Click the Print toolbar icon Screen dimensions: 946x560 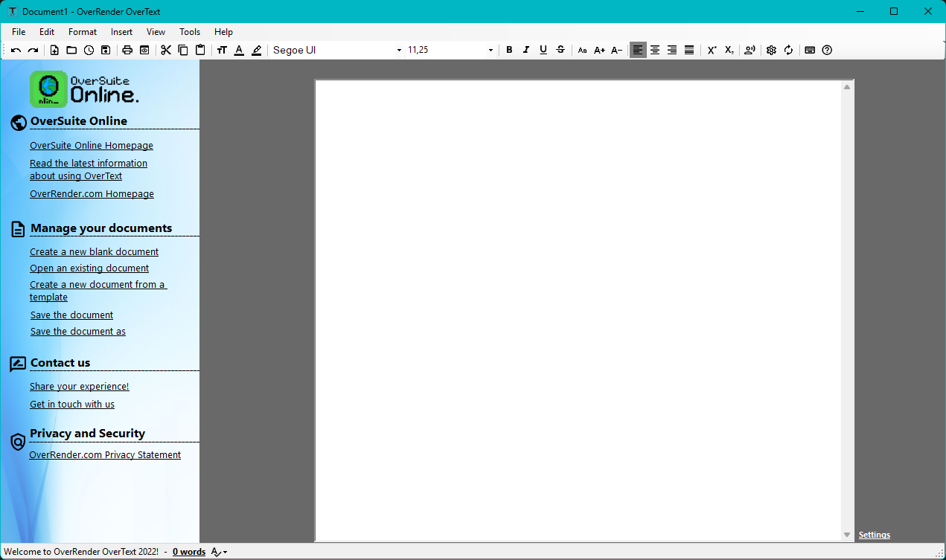pyautogui.click(x=127, y=51)
